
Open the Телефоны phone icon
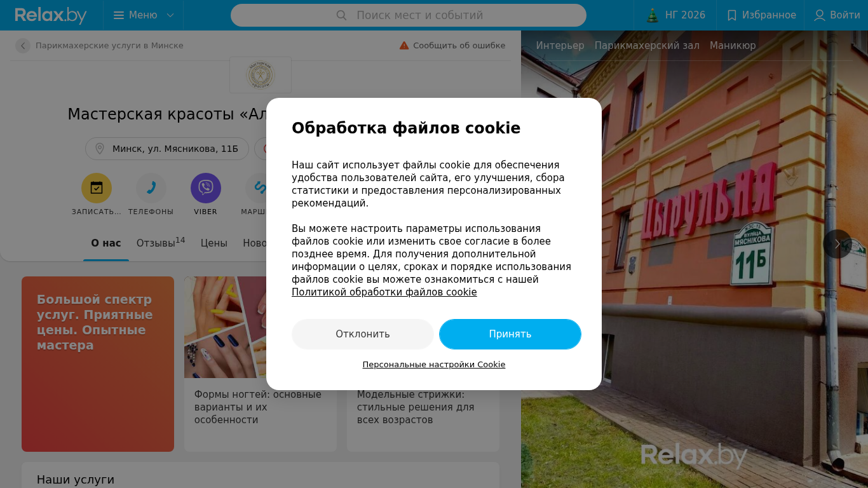151,188
